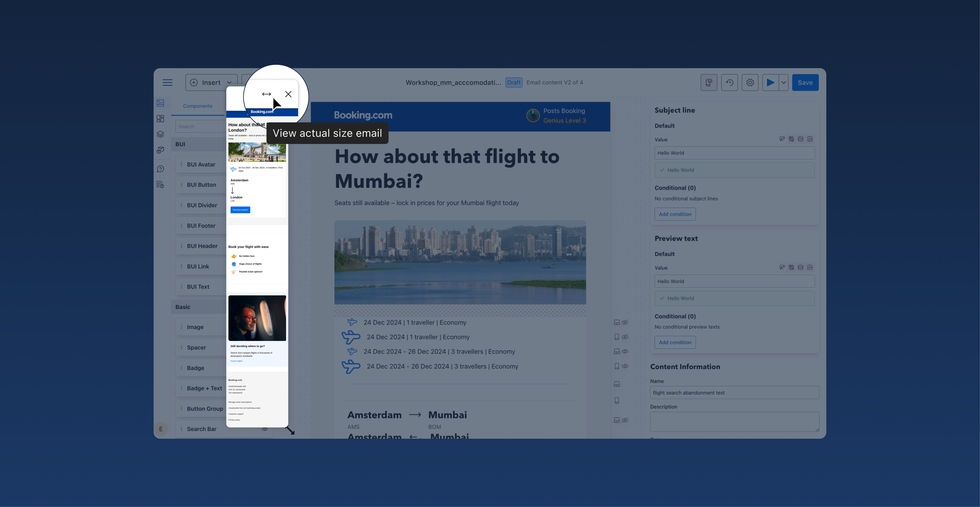
Task: Open the Insert dropdown
Action: 211,83
